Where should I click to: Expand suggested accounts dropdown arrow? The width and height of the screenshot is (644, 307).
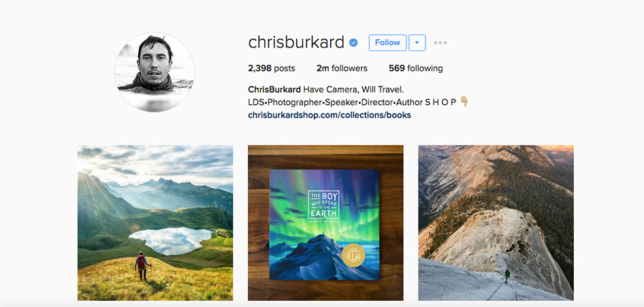[x=417, y=43]
